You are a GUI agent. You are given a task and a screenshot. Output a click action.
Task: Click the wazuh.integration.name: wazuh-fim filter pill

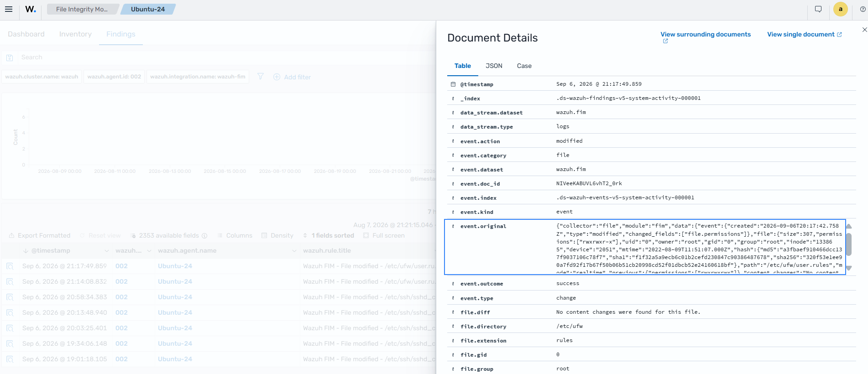(x=198, y=77)
